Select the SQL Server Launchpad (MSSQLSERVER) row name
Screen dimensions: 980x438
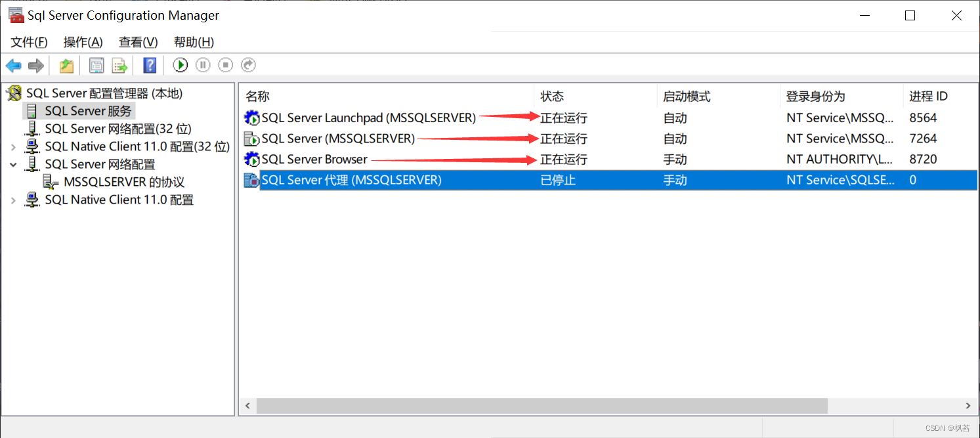(x=369, y=118)
